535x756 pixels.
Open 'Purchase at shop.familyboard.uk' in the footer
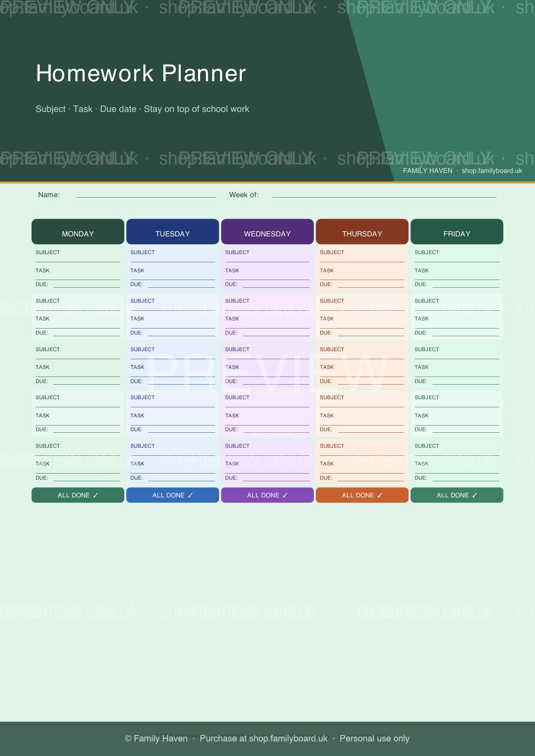264,739
